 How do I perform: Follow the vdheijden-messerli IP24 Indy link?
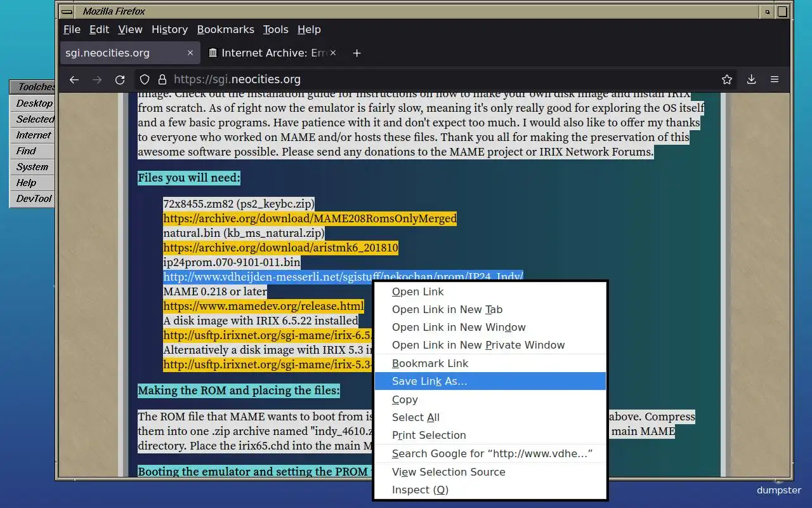pyautogui.click(x=343, y=276)
